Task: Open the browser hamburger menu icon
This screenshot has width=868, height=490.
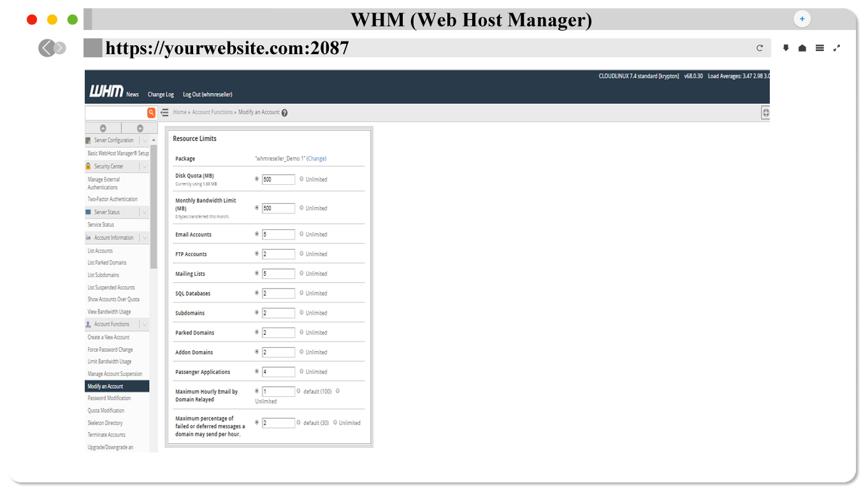Action: point(820,48)
